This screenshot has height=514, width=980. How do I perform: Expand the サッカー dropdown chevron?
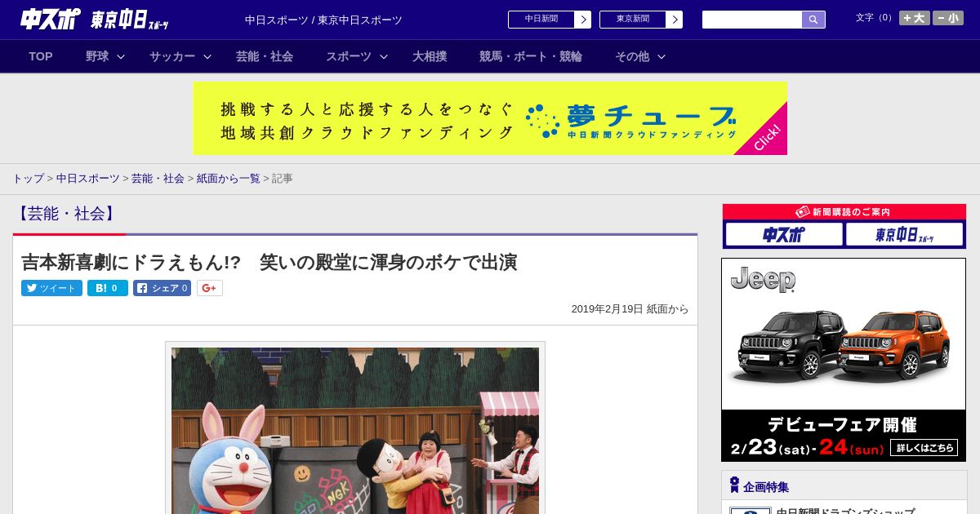(207, 56)
